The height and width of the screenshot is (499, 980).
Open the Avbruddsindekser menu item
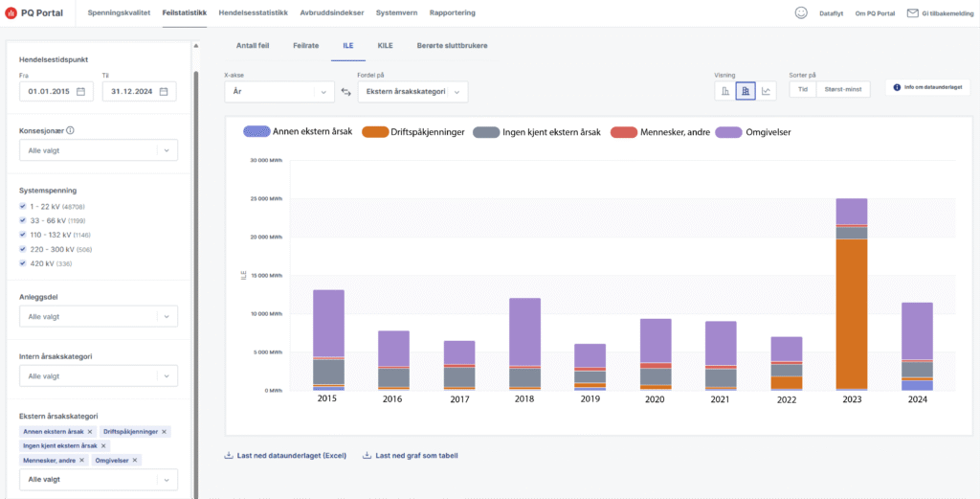point(330,12)
